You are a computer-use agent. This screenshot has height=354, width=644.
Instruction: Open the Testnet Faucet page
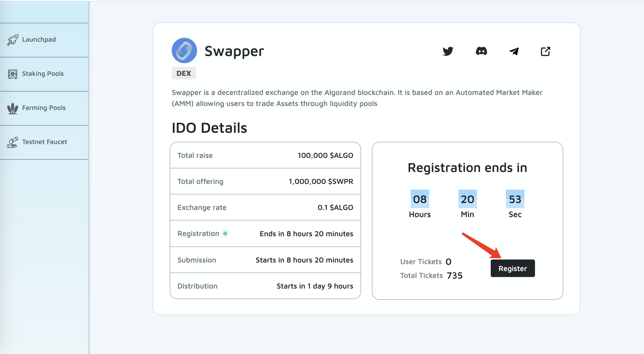(x=44, y=142)
